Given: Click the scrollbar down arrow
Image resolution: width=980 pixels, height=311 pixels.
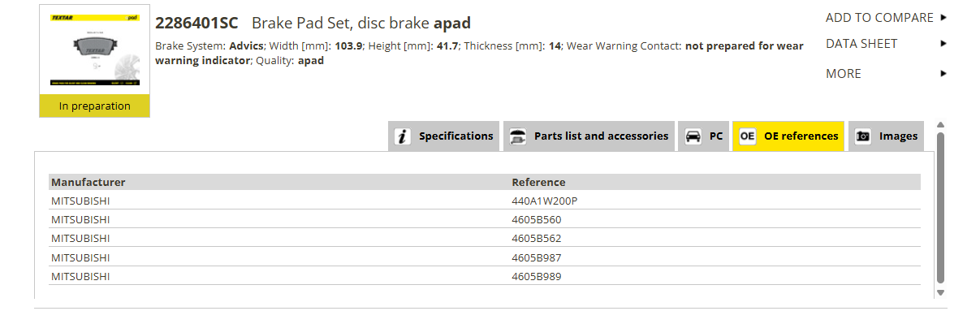Looking at the screenshot, I should (x=941, y=292).
